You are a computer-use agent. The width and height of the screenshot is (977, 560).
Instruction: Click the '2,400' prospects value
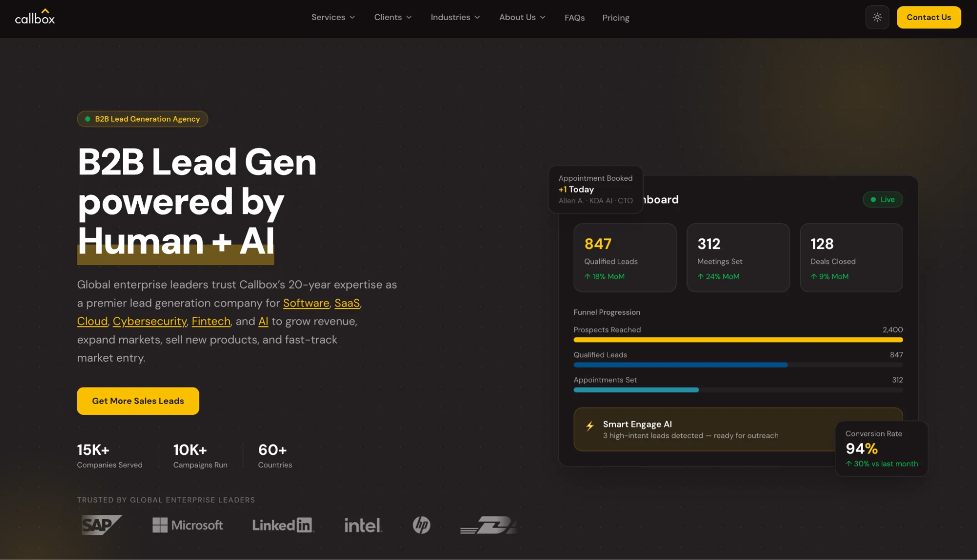[x=892, y=330]
